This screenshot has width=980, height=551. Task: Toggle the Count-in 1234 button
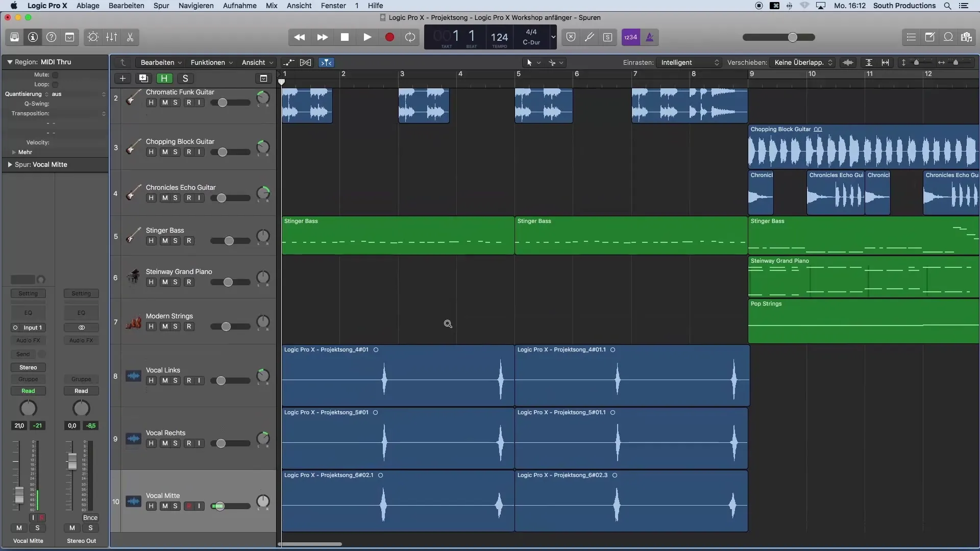coord(631,37)
